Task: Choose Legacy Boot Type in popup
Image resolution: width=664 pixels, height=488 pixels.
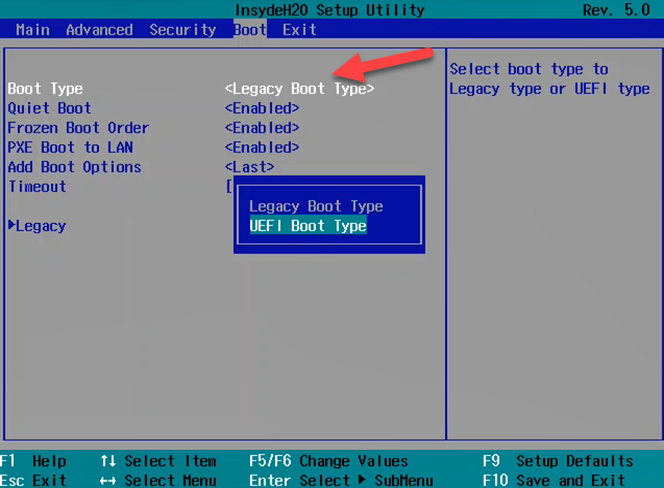Action: click(316, 206)
